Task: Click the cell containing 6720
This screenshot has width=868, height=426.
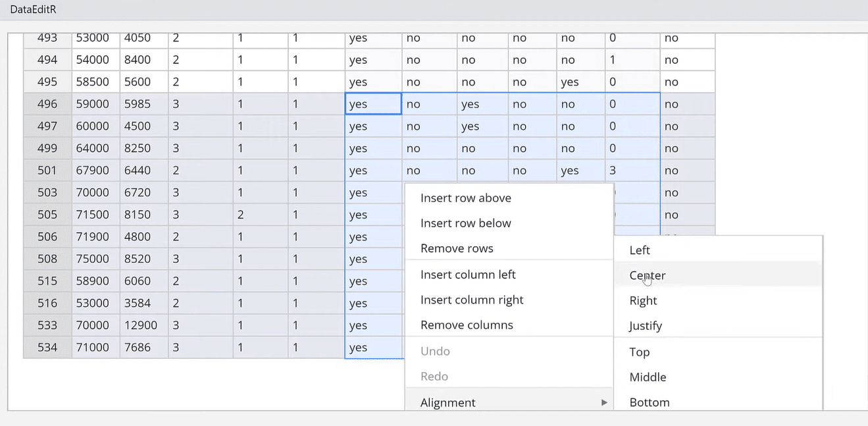Action: coord(144,193)
